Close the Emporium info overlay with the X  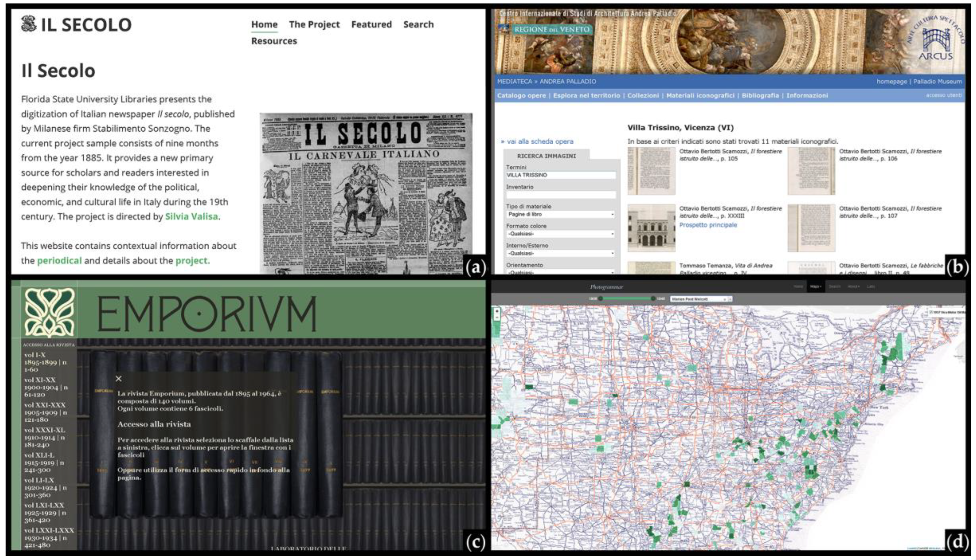click(118, 379)
